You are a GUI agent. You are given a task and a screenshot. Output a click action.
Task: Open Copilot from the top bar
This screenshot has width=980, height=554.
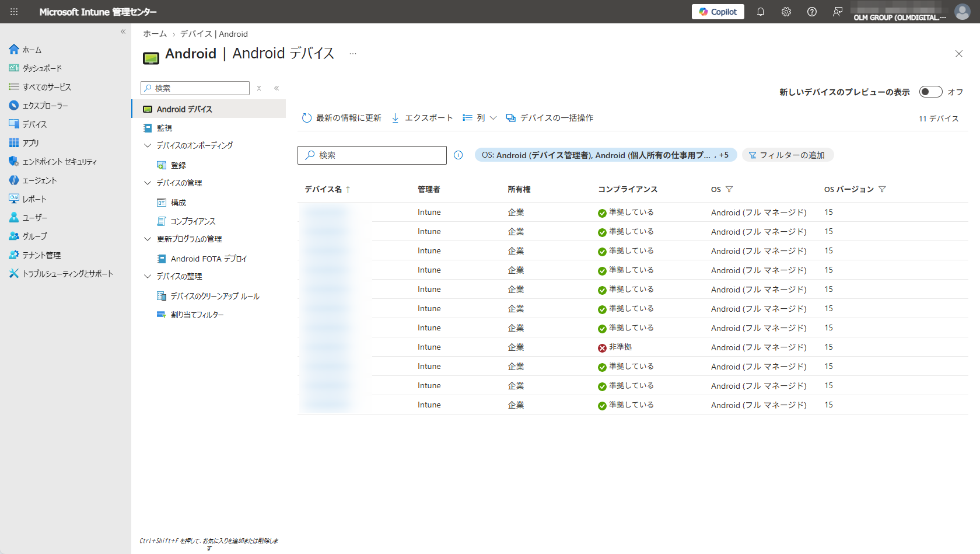717,12
